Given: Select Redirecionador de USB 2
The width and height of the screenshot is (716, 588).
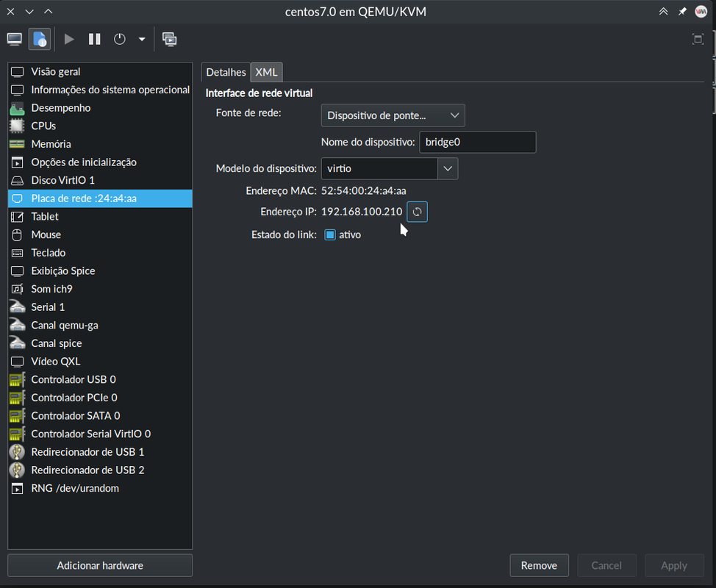Looking at the screenshot, I should click(100, 470).
